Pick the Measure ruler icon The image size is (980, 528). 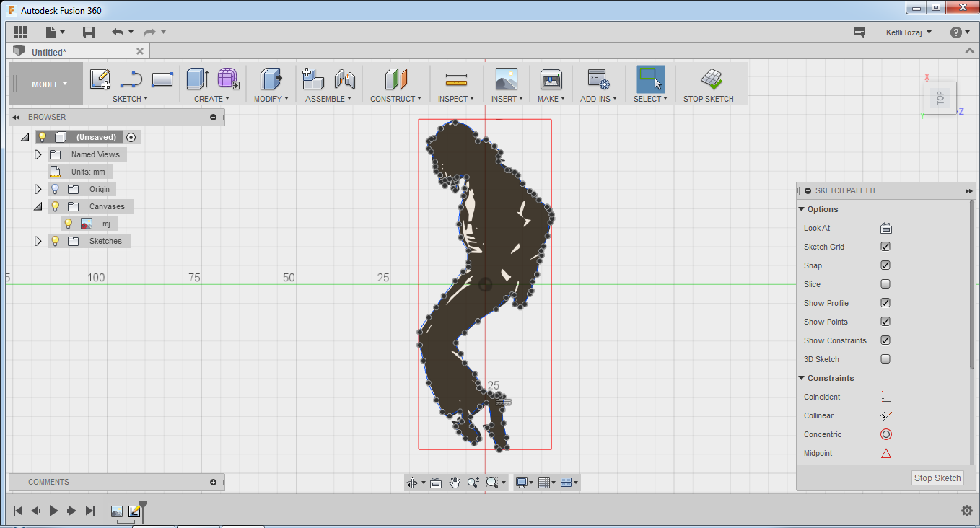pyautogui.click(x=456, y=79)
